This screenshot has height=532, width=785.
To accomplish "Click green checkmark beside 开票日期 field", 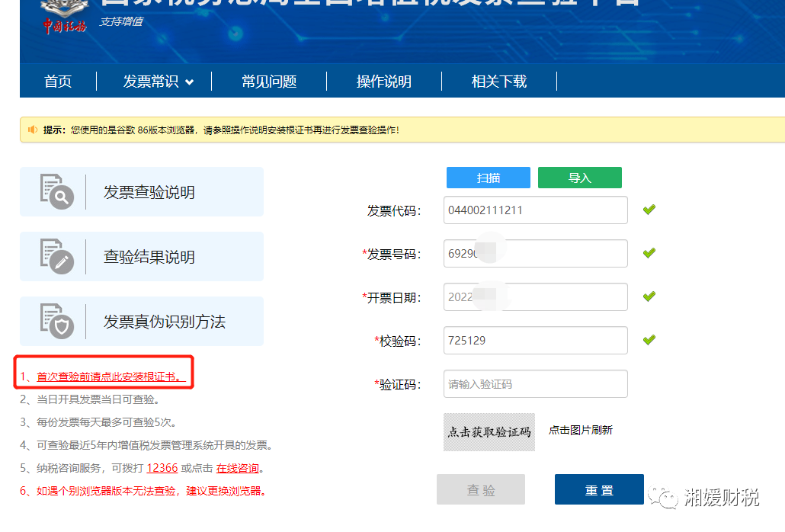I will coord(649,296).
